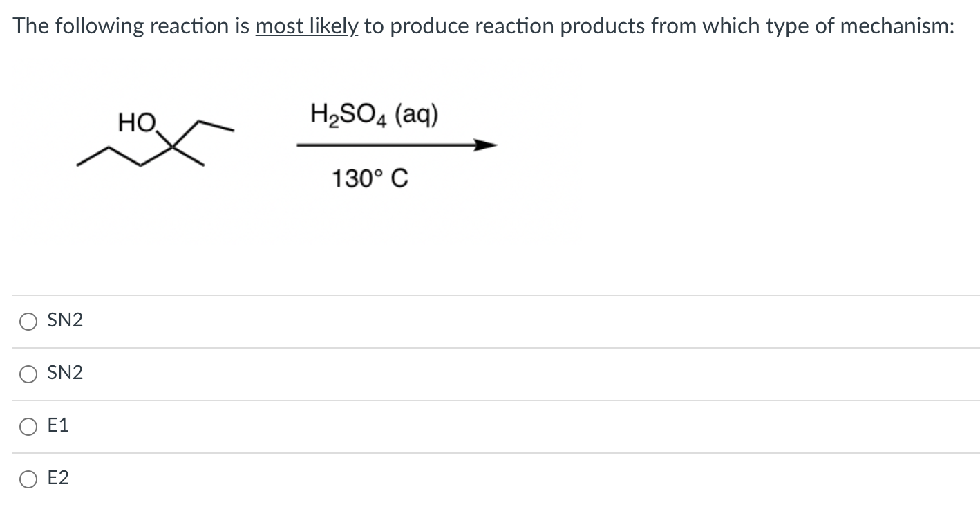The height and width of the screenshot is (516, 980).
Task: Click the second SN2 label text
Action: [x=65, y=373]
